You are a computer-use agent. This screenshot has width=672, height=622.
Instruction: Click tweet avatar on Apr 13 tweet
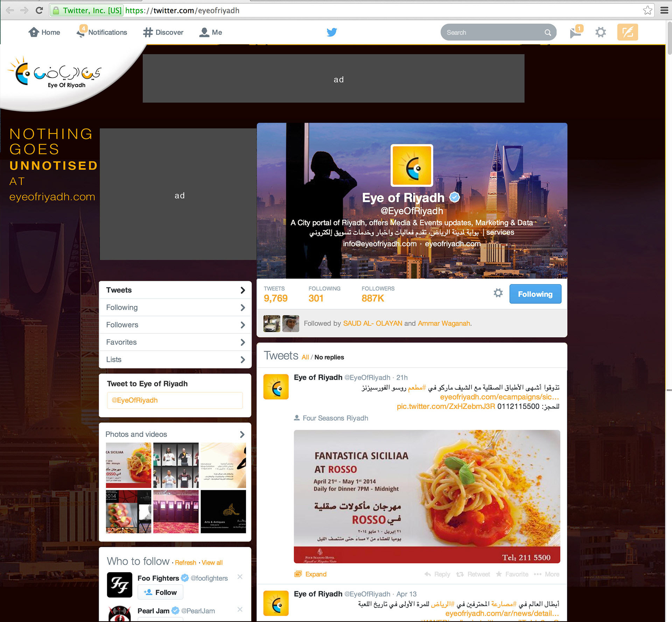(276, 603)
